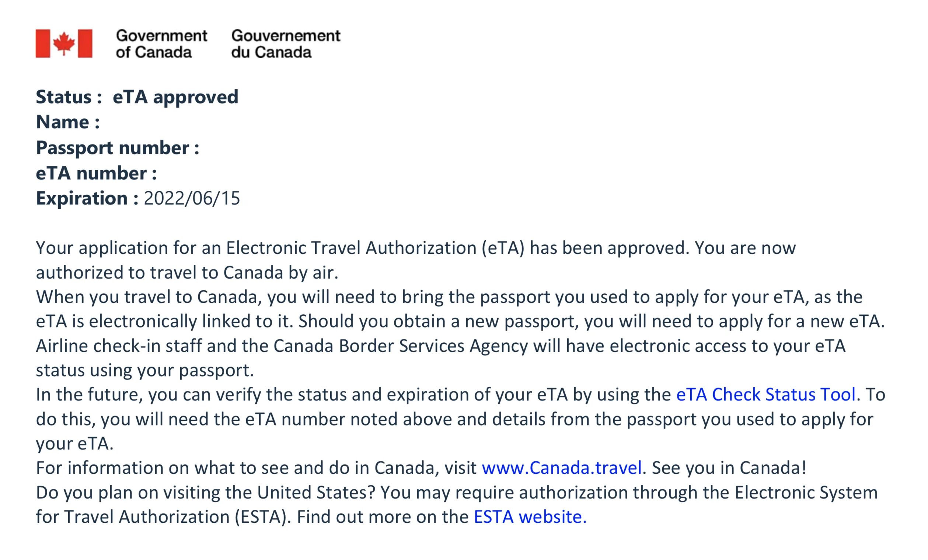The width and height of the screenshot is (928, 560).
Task: Visit the www.Canada.travel link
Action: (562, 468)
